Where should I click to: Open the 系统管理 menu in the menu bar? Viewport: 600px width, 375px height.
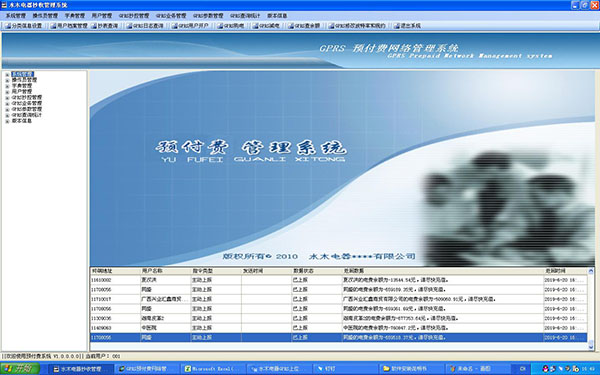point(15,16)
